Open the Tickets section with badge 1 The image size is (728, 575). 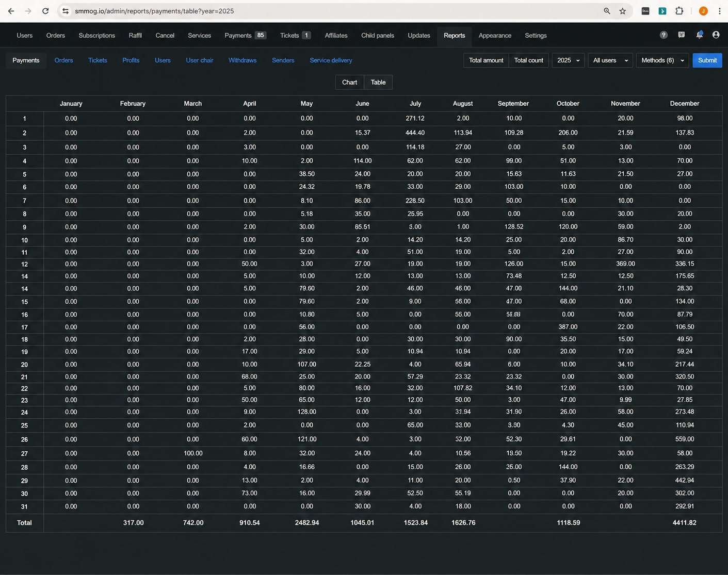click(x=295, y=36)
